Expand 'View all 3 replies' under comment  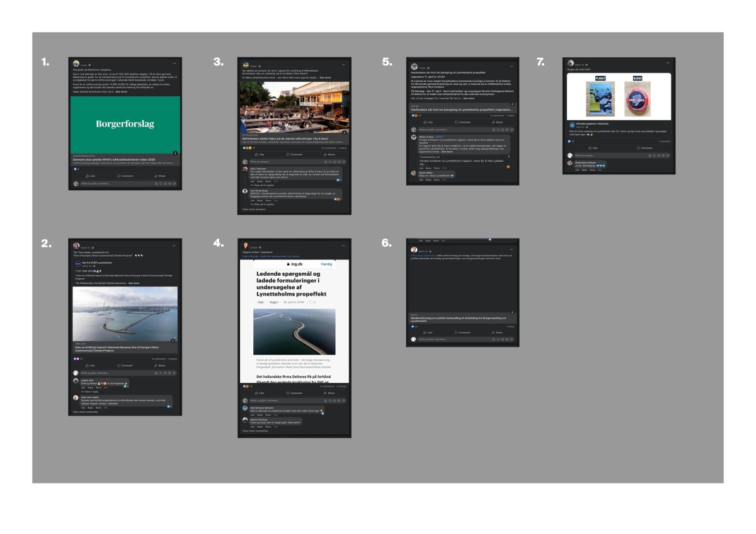[263, 185]
